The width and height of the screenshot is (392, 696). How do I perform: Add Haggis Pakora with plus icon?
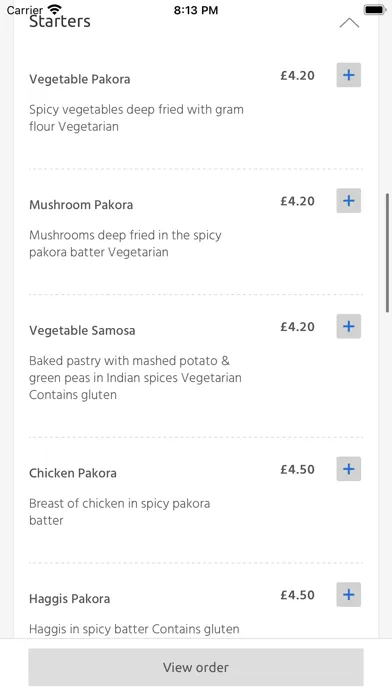[x=348, y=594]
